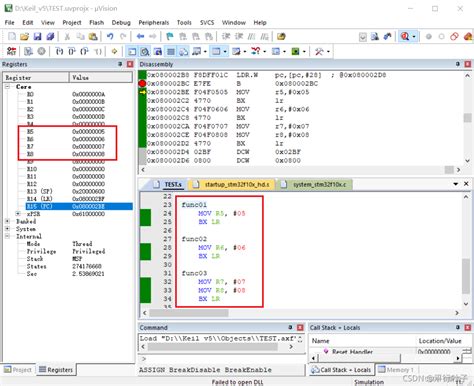Click the Undo arrow icon
Viewport: 474px width, 386px height.
tap(110, 36)
